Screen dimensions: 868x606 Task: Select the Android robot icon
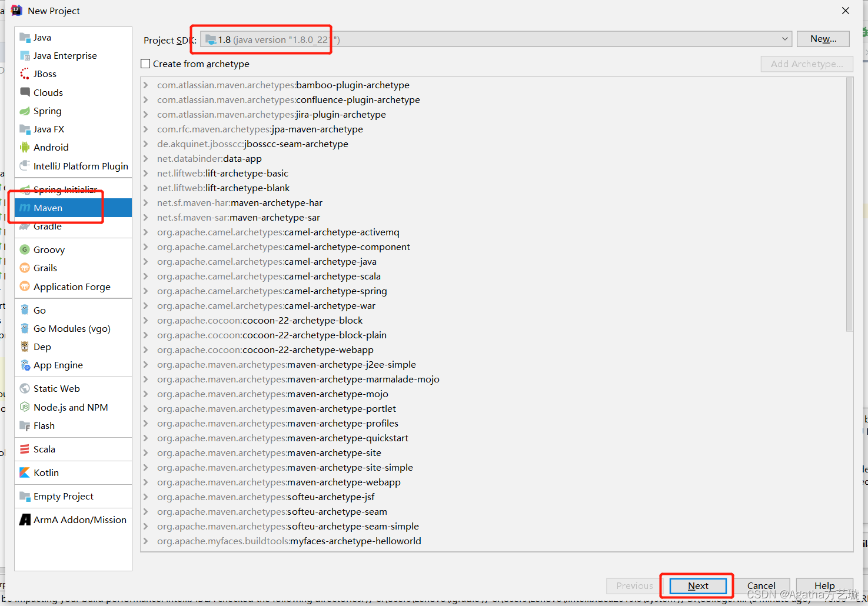[x=25, y=147]
